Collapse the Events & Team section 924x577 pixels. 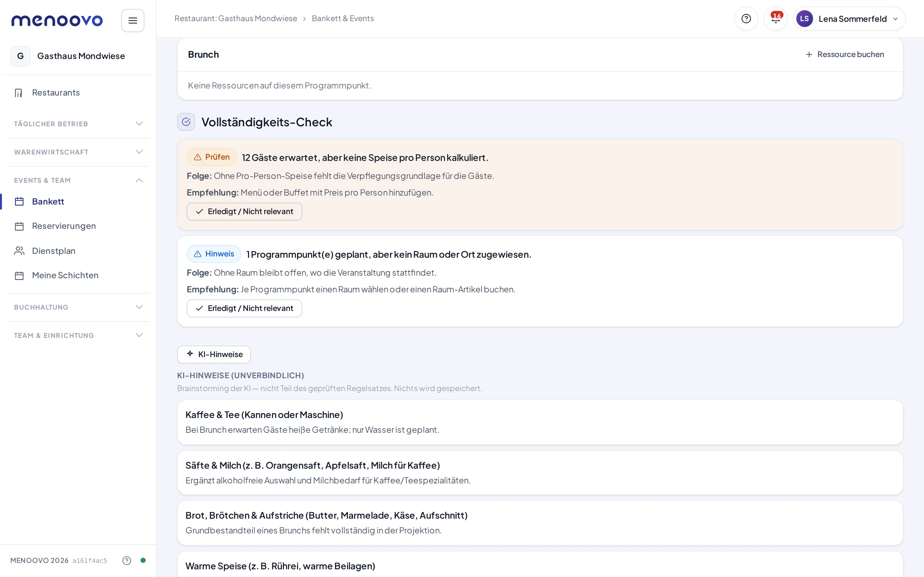tap(78, 180)
